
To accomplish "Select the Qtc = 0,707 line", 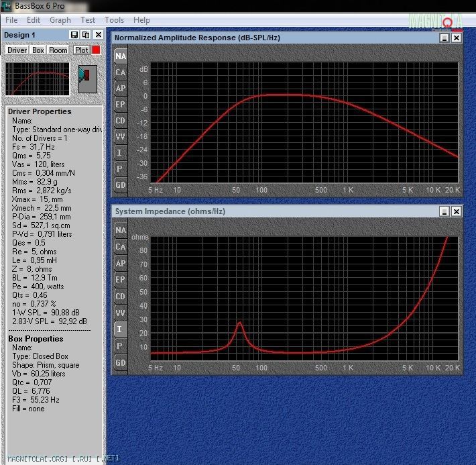I will 32,382.
